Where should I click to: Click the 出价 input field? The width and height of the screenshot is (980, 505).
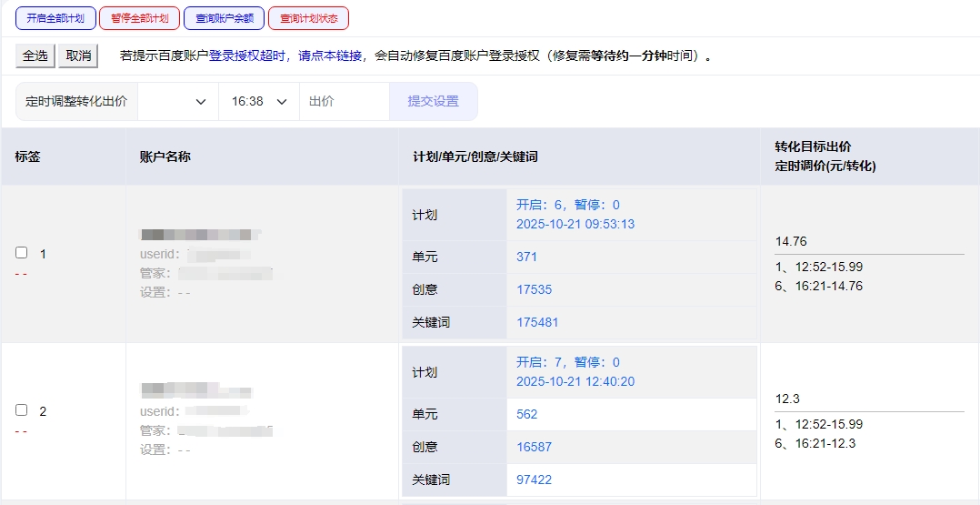[345, 102]
